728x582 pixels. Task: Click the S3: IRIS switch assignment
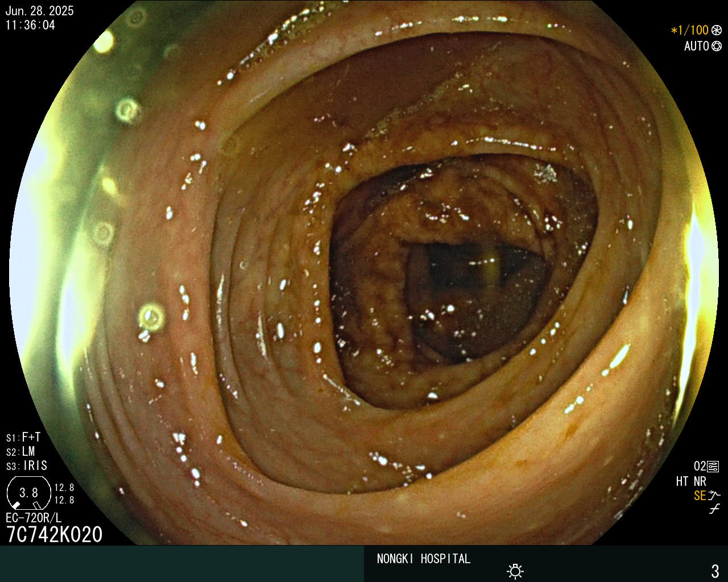[27, 466]
